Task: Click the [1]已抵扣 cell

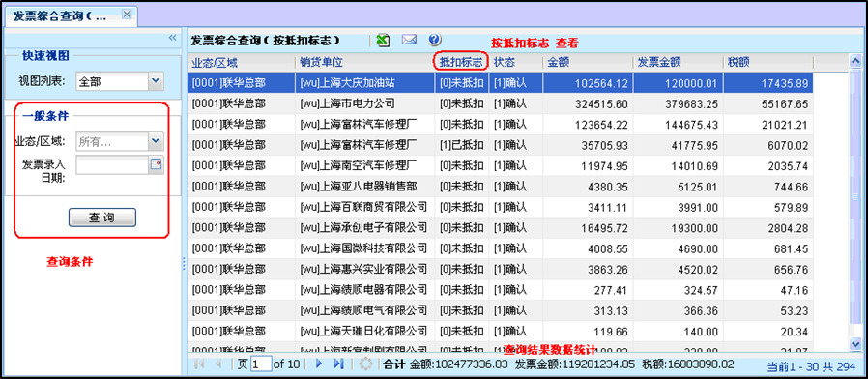Action: (x=462, y=145)
